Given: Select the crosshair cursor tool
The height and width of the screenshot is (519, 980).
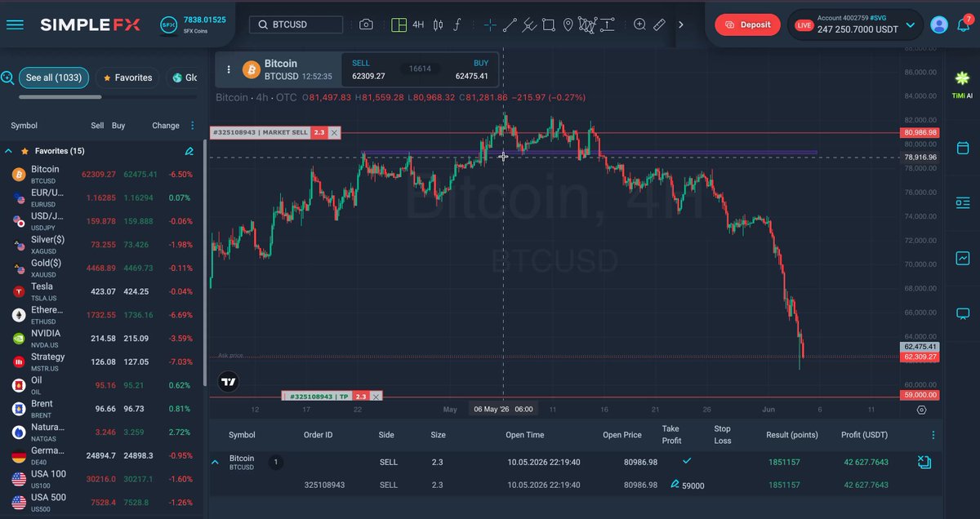Looking at the screenshot, I should [x=490, y=24].
